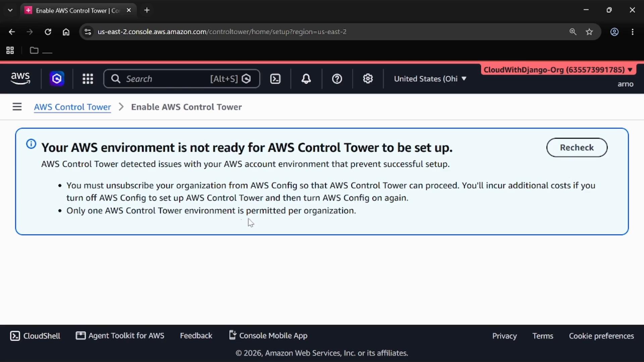View site information icon in address bar

point(88,32)
